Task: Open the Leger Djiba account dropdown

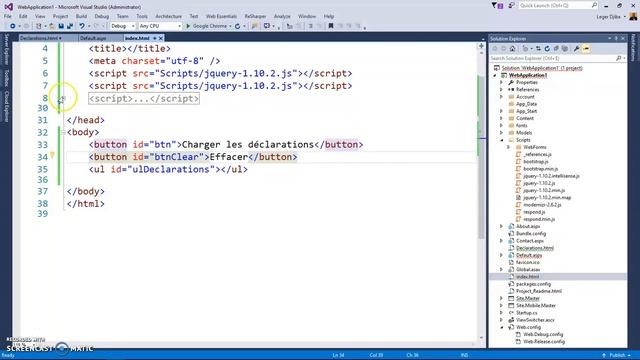Action: 611,17
